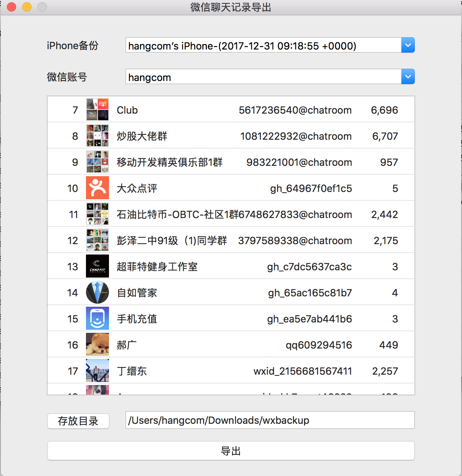Click the 微信账号 label

[67, 77]
